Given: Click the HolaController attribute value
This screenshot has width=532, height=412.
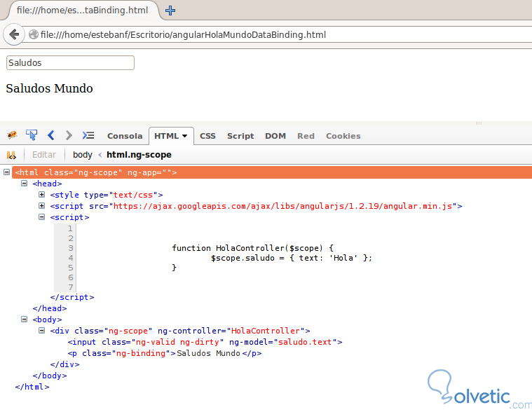Looking at the screenshot, I should pyautogui.click(x=266, y=331).
